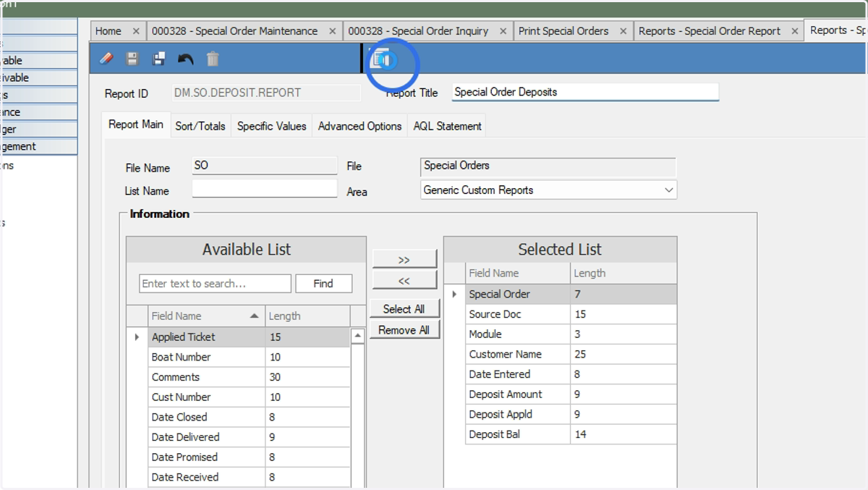Click the Report ID field
The height and width of the screenshot is (490, 868).
pyautogui.click(x=265, y=93)
